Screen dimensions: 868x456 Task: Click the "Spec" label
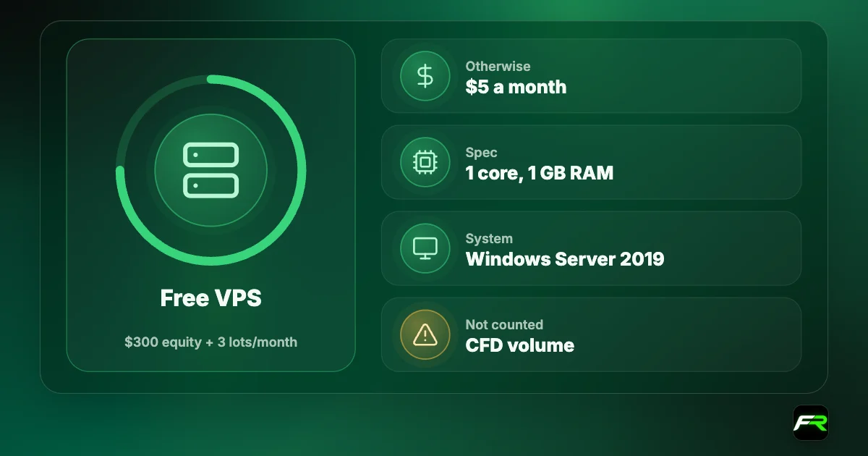481,153
